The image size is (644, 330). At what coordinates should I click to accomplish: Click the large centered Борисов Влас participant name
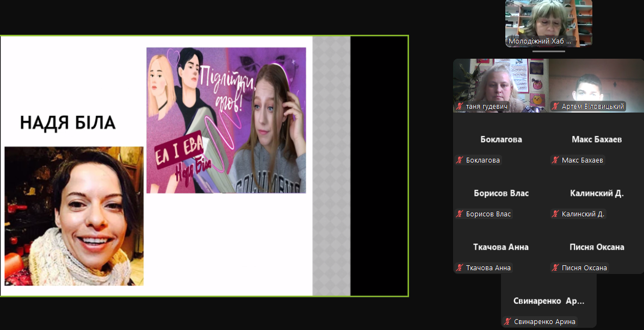click(501, 194)
